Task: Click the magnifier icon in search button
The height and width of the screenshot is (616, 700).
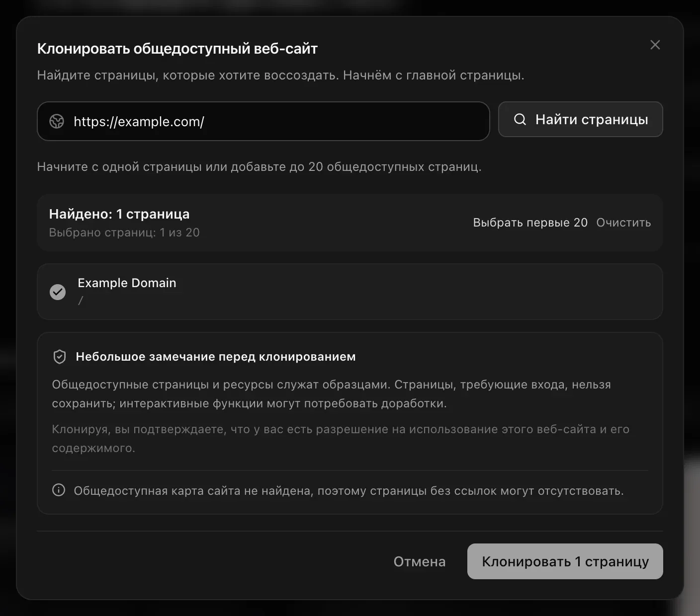Action: tap(520, 119)
